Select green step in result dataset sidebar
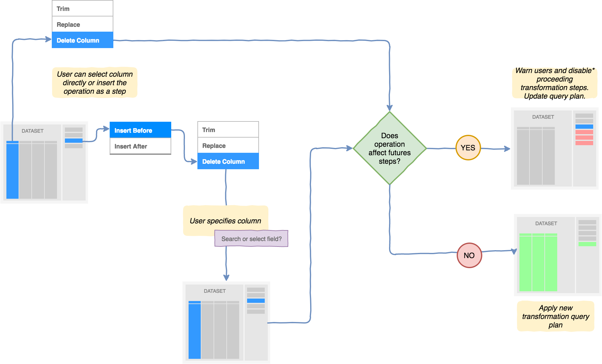This screenshot has width=602, height=364. coord(587,244)
